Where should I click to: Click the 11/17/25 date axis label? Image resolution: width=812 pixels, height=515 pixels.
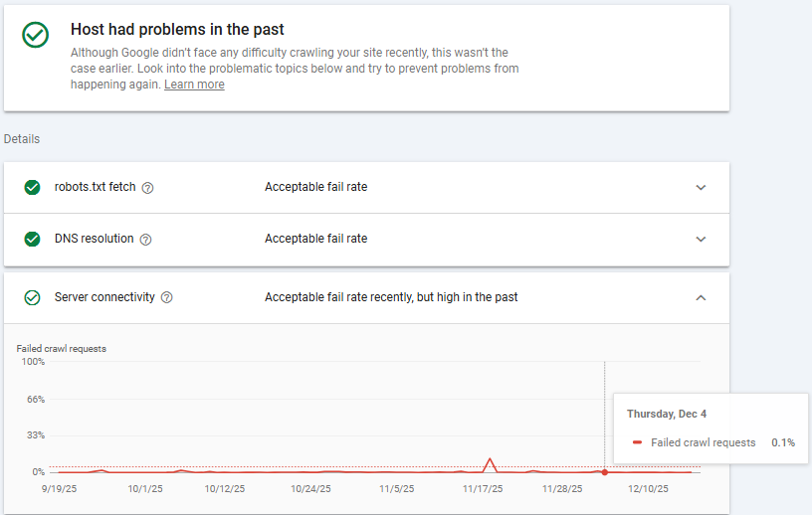(483, 488)
